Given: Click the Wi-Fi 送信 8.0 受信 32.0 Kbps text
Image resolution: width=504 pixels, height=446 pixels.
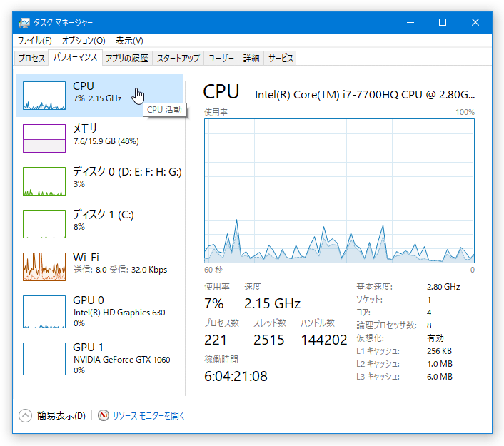Looking at the screenshot, I should [x=120, y=270].
